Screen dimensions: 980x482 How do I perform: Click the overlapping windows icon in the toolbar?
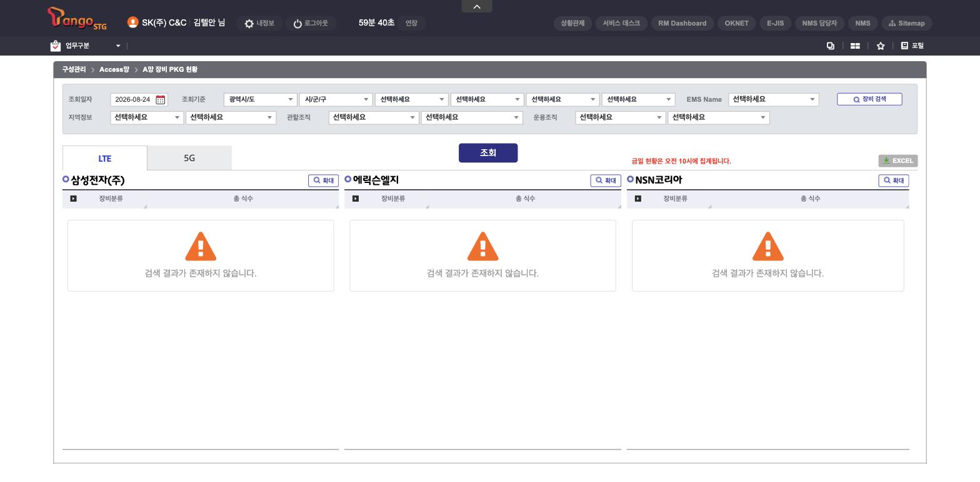tap(831, 46)
